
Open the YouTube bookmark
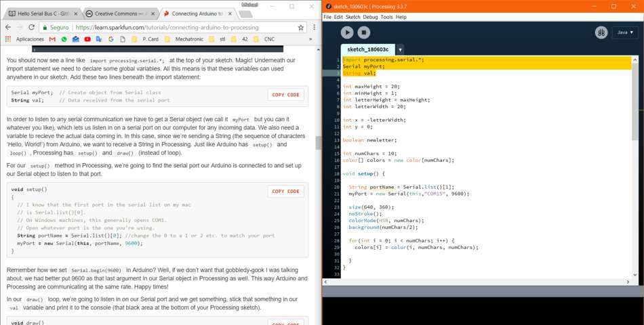click(x=87, y=39)
